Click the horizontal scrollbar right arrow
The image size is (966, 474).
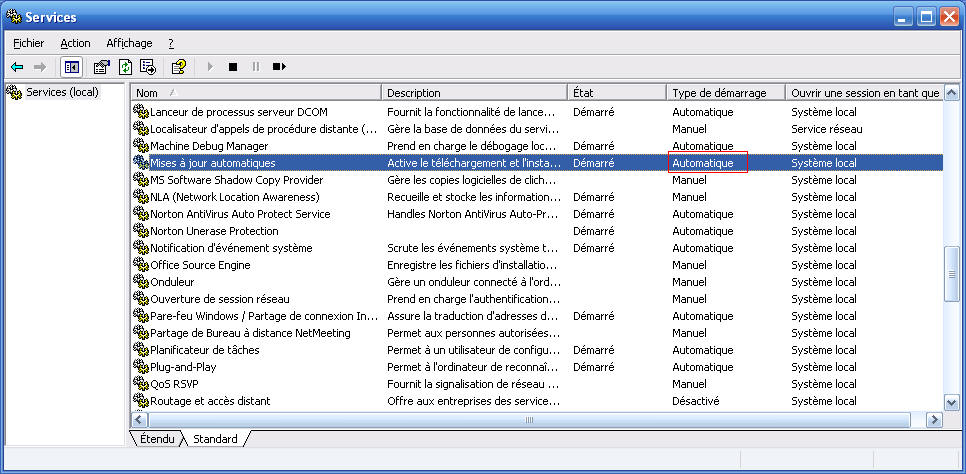934,420
